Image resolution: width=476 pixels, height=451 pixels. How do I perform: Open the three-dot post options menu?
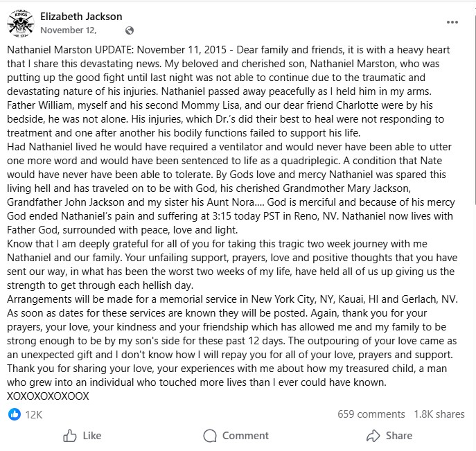tap(452, 22)
